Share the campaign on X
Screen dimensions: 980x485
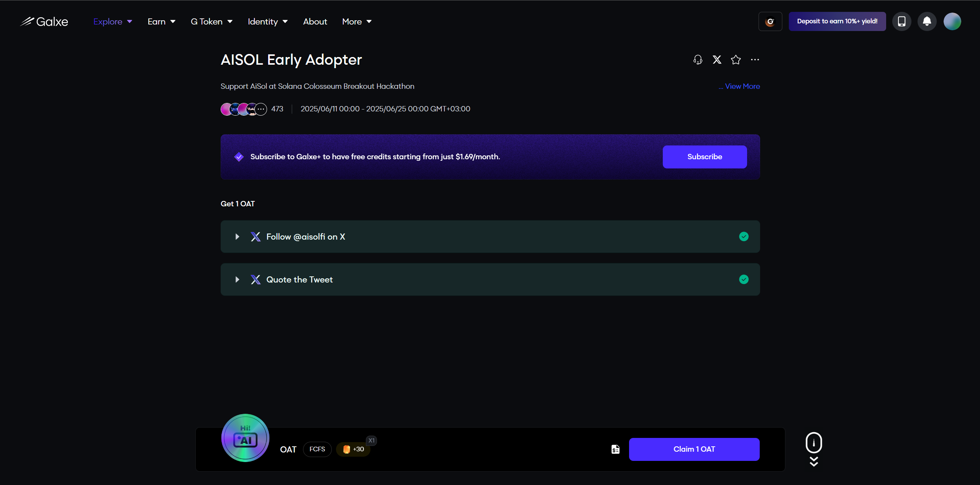tap(717, 60)
